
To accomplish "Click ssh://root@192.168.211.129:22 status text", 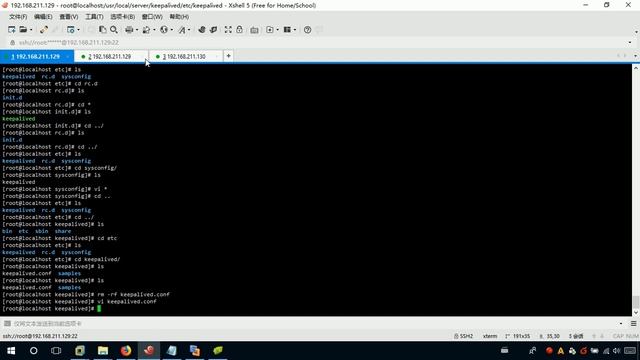I will pos(40,336).
